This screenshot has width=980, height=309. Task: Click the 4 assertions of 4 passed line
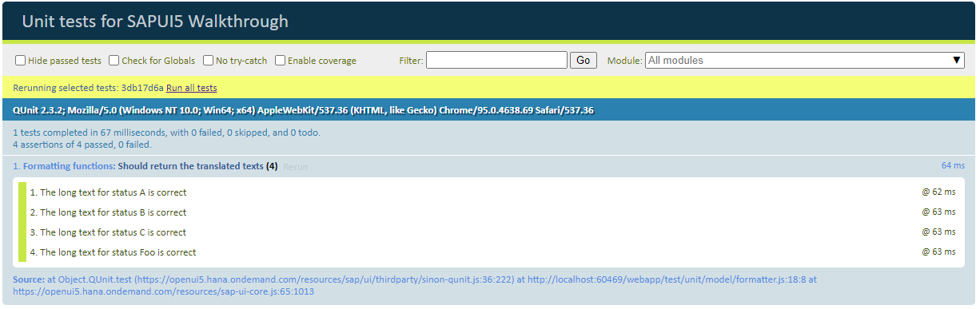pos(82,145)
